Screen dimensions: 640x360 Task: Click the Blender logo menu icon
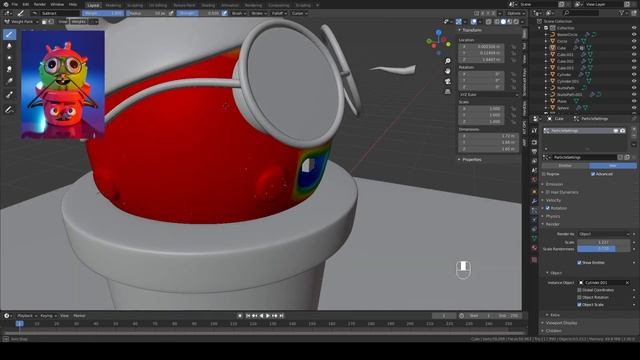(x=6, y=4)
